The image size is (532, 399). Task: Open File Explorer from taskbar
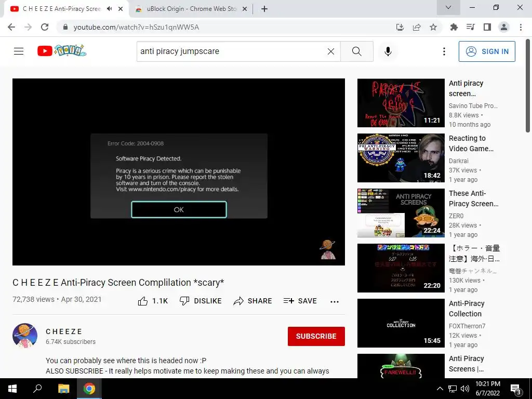(63, 389)
